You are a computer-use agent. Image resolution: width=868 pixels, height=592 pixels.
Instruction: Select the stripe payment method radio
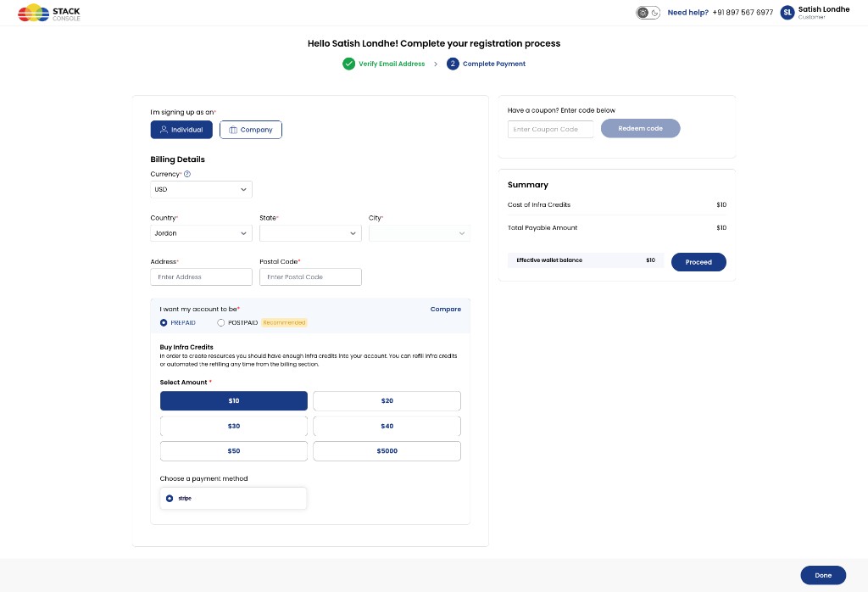170,499
